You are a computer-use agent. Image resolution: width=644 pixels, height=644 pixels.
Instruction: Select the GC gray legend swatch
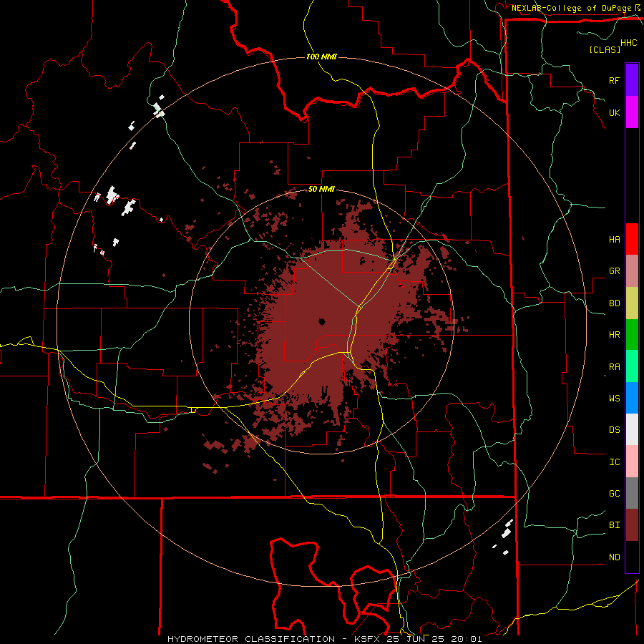632,493
